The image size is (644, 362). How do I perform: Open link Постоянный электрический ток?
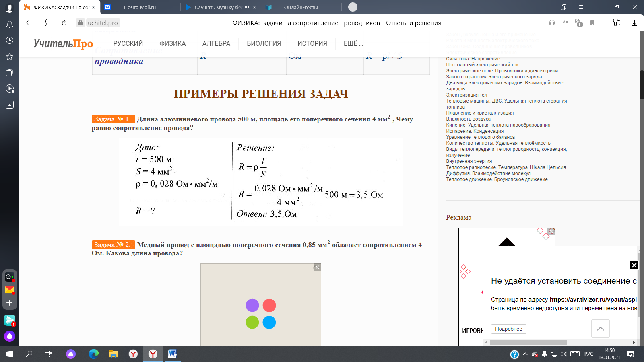point(482,65)
